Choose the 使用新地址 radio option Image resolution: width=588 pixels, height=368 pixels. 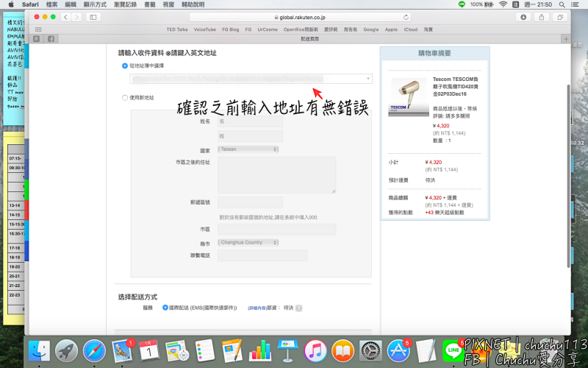coord(124,97)
